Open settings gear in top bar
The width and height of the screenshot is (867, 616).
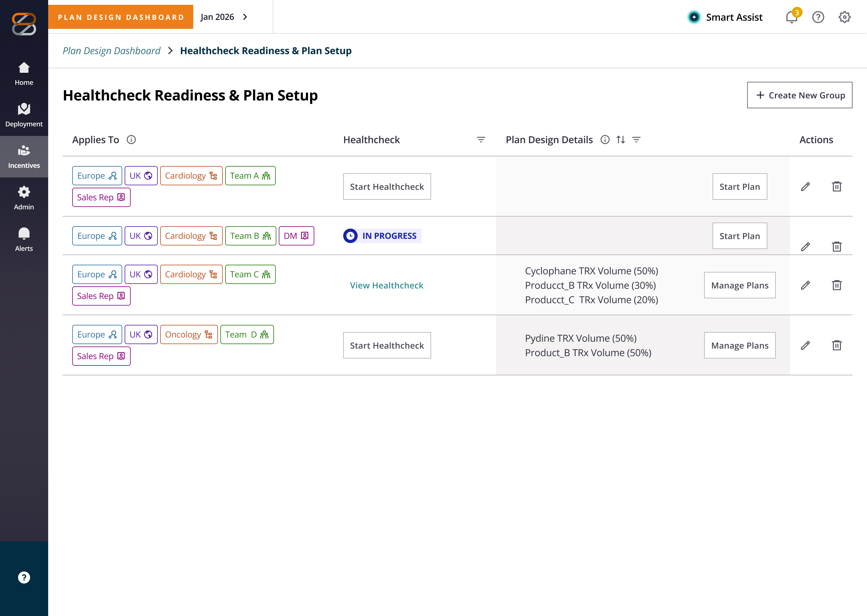point(844,17)
